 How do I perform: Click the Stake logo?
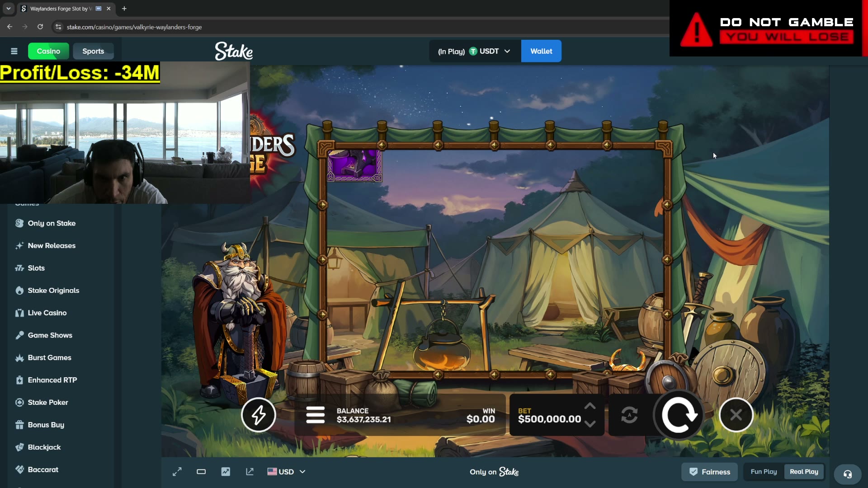coord(234,51)
